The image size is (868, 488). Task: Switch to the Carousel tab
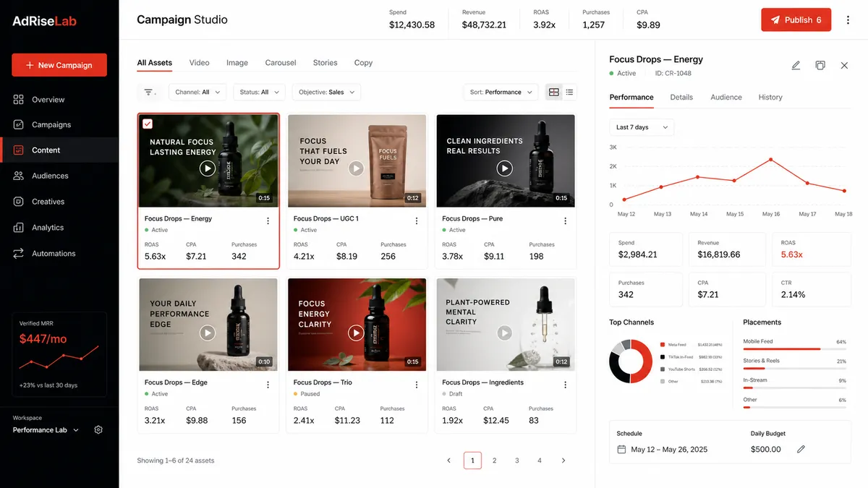pyautogui.click(x=281, y=63)
